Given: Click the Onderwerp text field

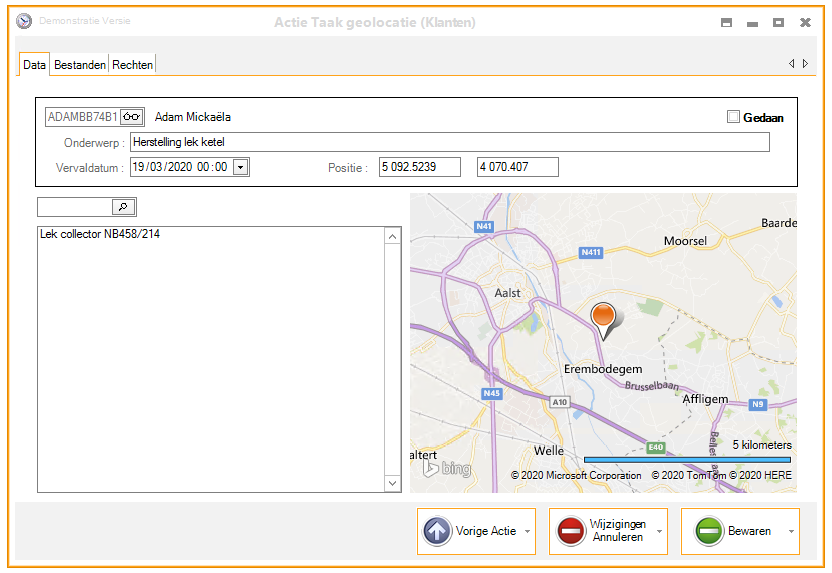Looking at the screenshot, I should (450, 142).
